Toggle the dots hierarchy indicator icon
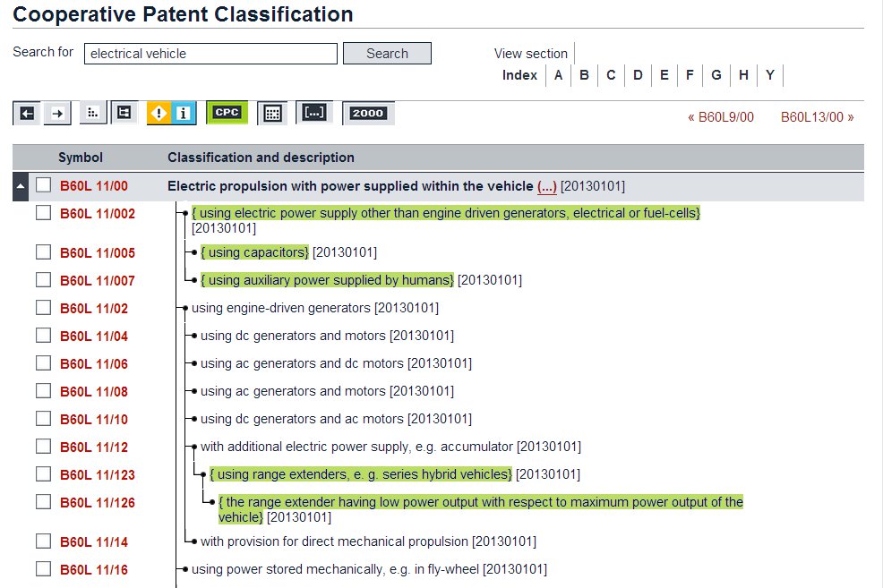The width and height of the screenshot is (883, 588). coord(91,113)
